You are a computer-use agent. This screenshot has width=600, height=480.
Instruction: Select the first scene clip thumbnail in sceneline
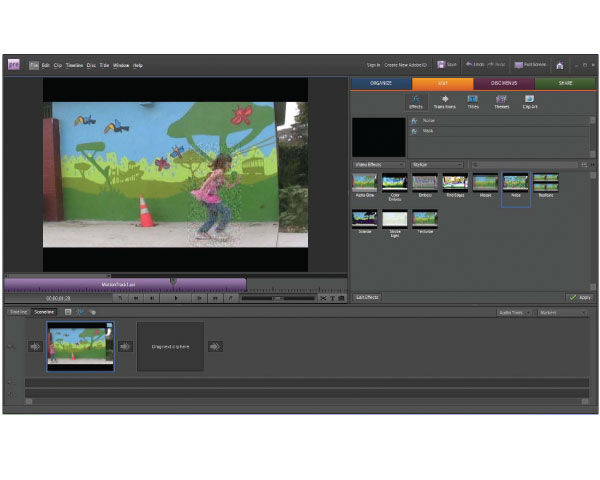coord(80,346)
